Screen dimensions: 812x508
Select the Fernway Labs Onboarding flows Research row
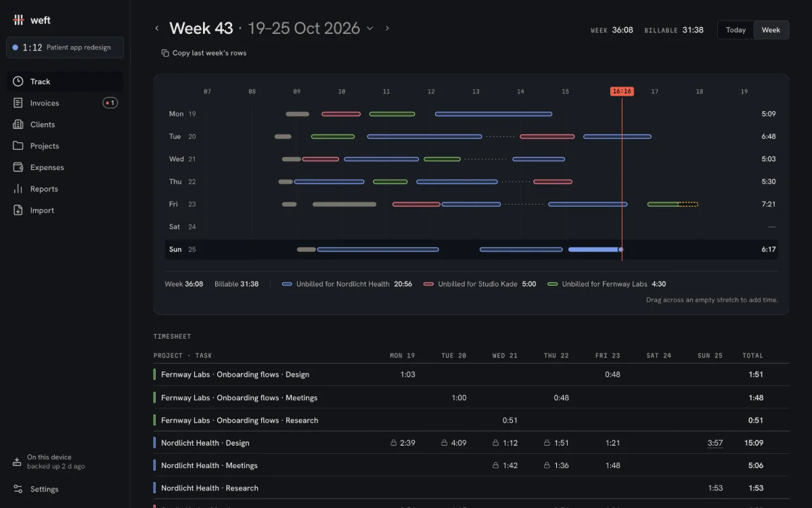click(471, 420)
